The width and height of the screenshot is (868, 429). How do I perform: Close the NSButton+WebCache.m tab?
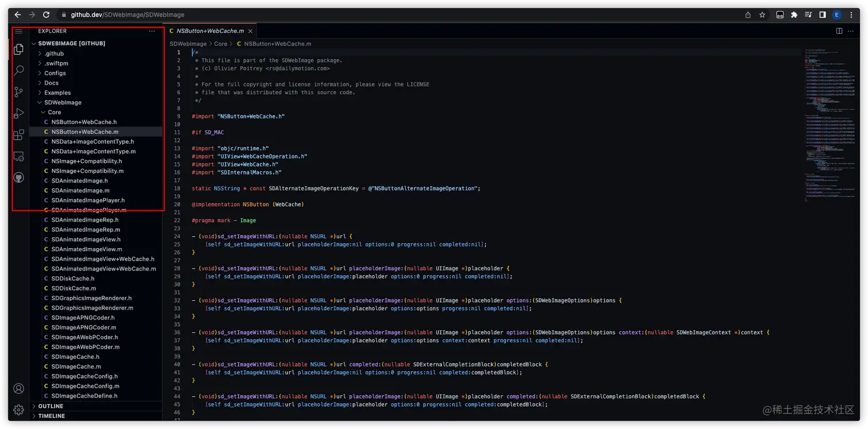click(251, 31)
